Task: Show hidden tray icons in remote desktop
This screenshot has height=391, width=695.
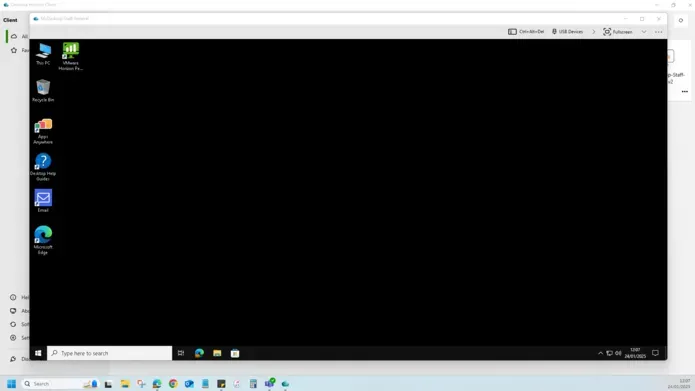Action: [601, 353]
